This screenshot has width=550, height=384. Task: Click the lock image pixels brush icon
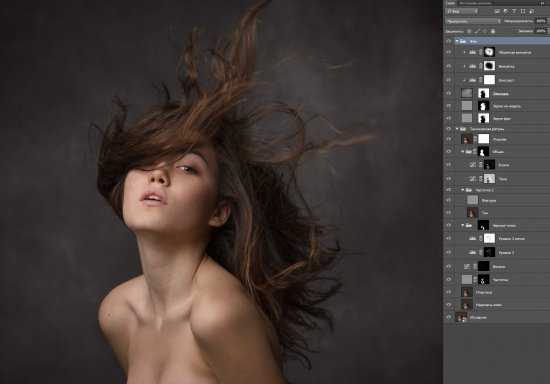tap(477, 31)
